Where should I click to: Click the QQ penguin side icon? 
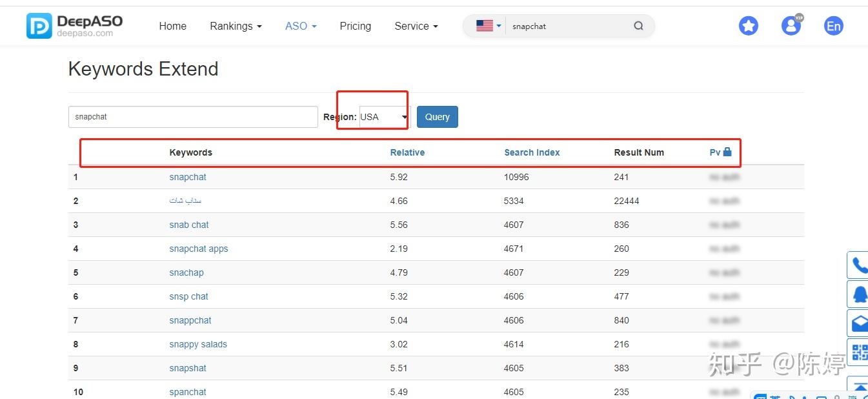click(858, 294)
